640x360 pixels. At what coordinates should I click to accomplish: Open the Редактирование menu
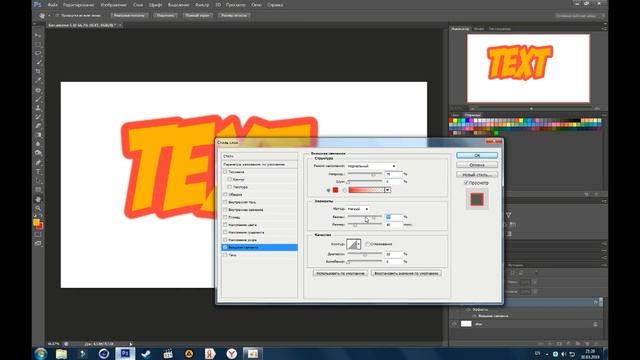(78, 5)
